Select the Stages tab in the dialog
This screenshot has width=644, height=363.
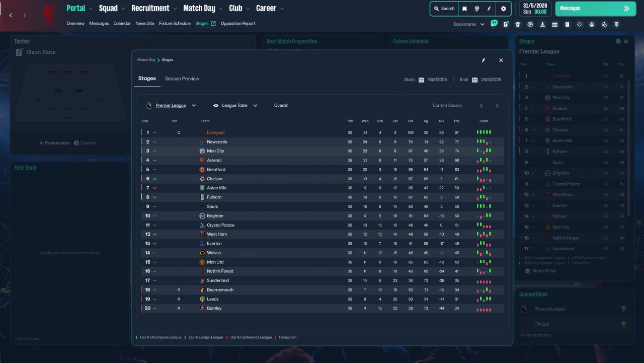click(x=147, y=79)
